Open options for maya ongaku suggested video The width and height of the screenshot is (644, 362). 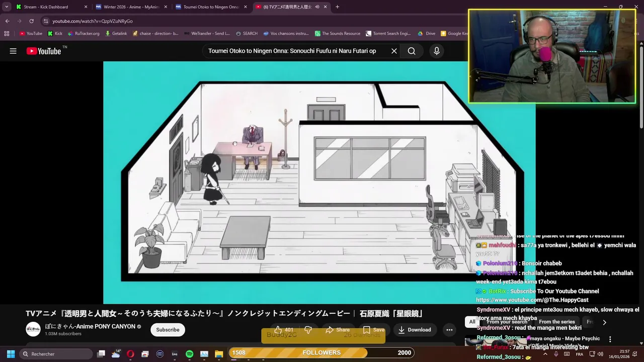point(610,339)
